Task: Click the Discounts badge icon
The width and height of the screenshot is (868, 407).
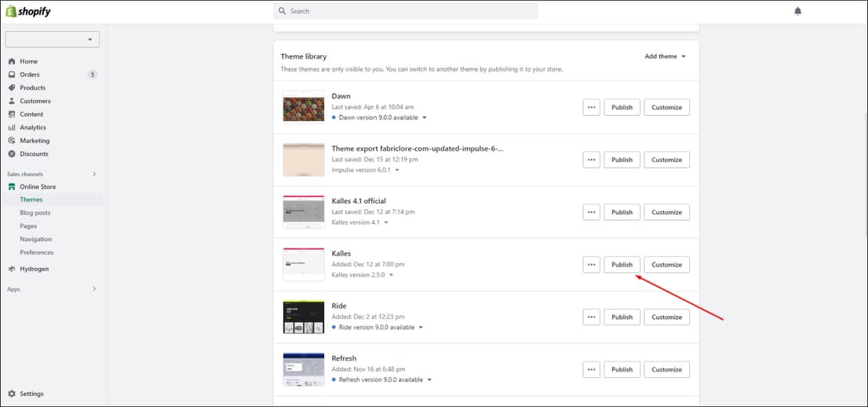Action: pyautogui.click(x=12, y=154)
